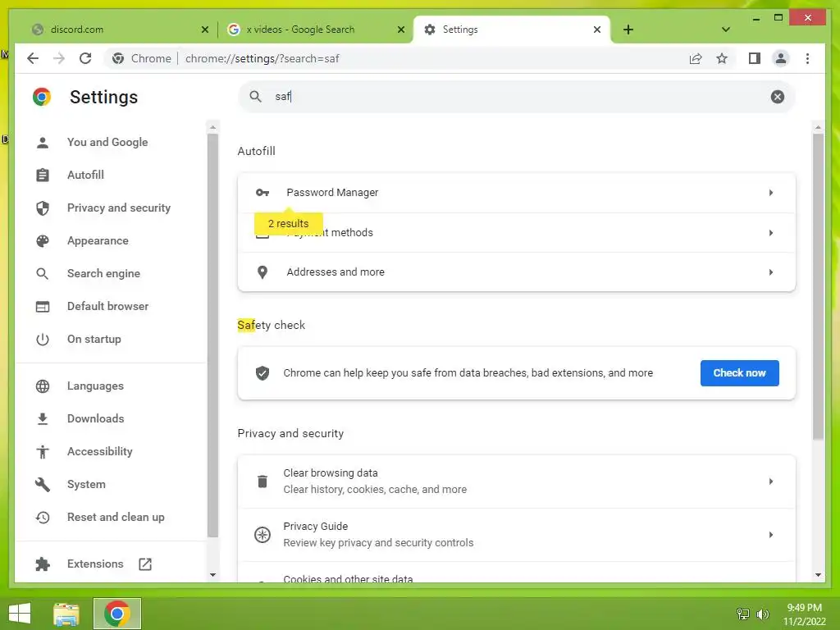This screenshot has width=840, height=630.
Task: Click the location pin icon of Addresses
Action: point(262,272)
